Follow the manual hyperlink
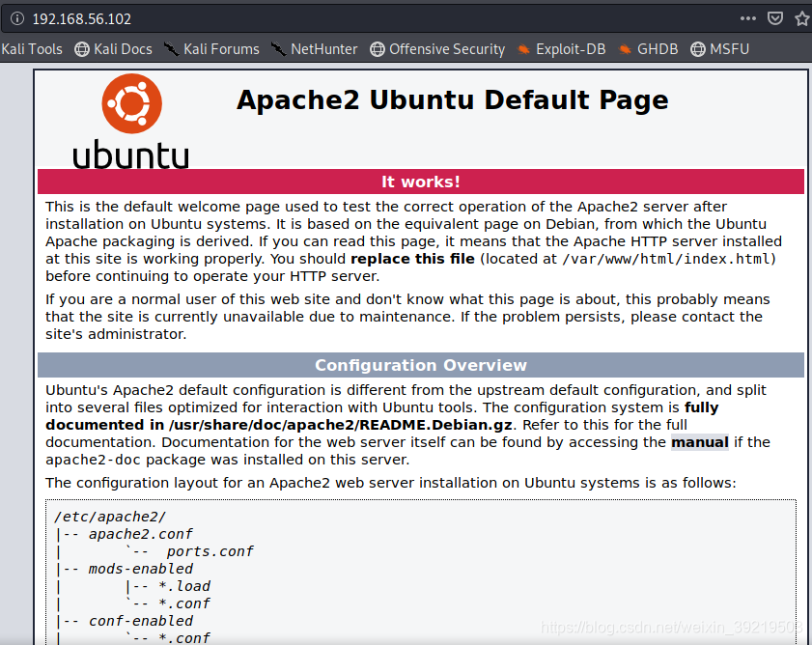Screen dimensions: 812x645 point(700,442)
